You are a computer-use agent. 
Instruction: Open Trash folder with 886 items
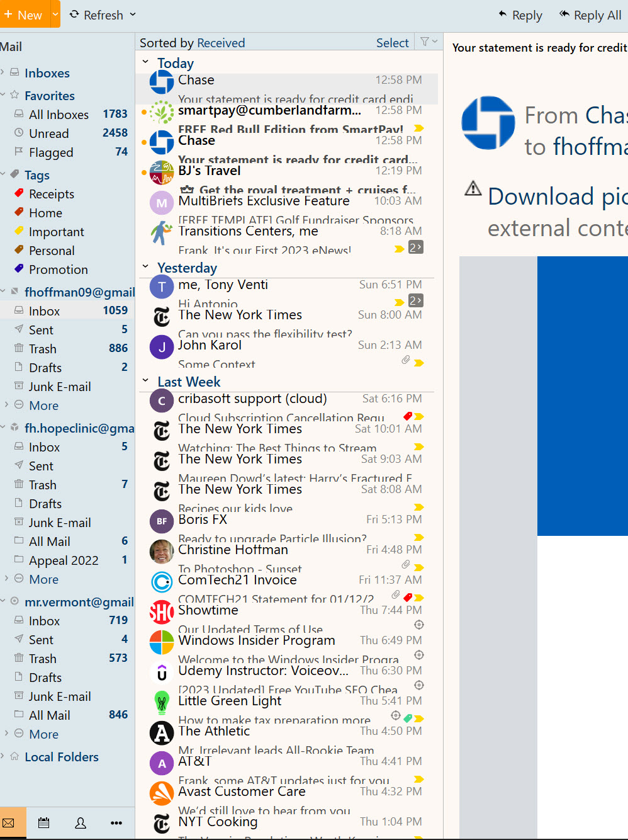[67, 349]
